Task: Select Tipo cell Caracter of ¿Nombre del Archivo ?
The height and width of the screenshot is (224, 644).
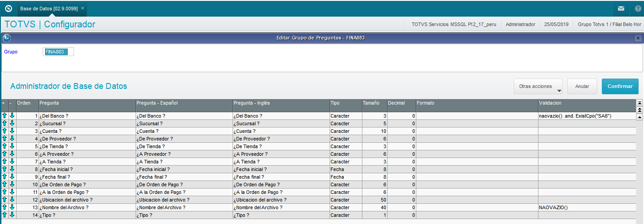Action: tap(346, 207)
